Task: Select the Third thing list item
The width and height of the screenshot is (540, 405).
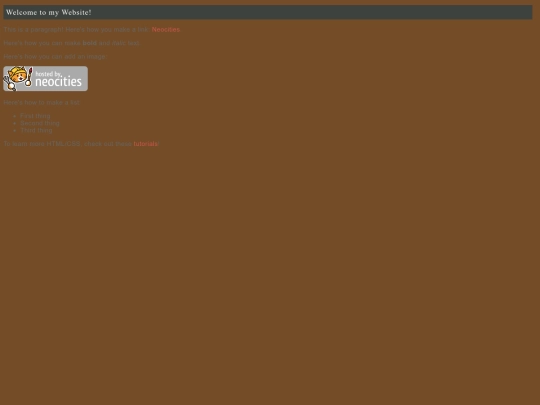Action: click(36, 131)
